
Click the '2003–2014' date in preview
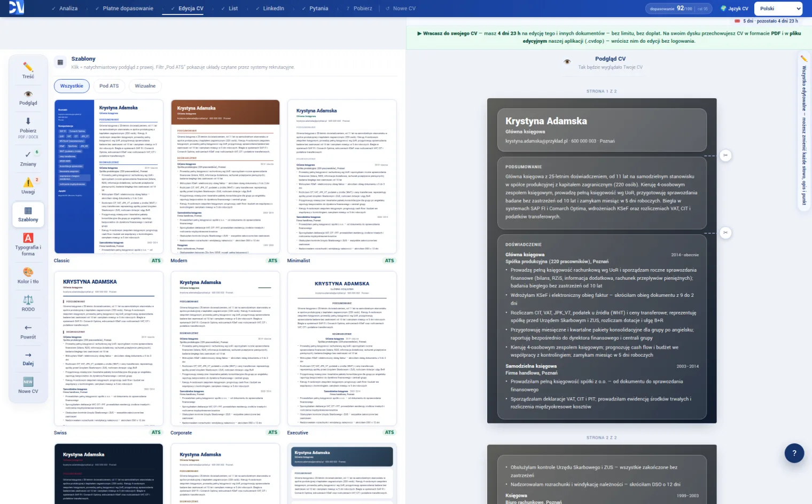[x=688, y=366]
